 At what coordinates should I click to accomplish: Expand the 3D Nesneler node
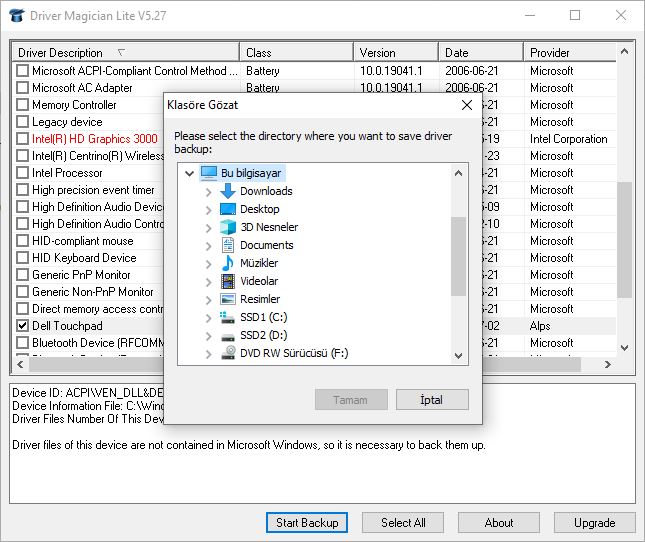pos(209,228)
